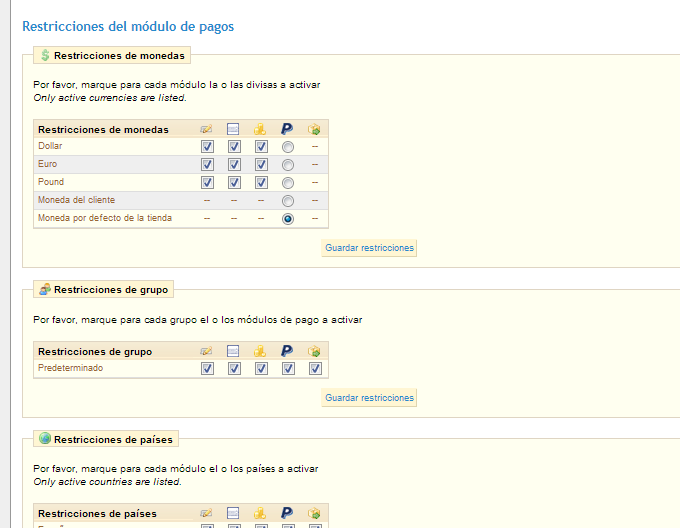Click the dollar sign icon beside Restricciones de monedas
680x528 pixels.
(x=45, y=56)
